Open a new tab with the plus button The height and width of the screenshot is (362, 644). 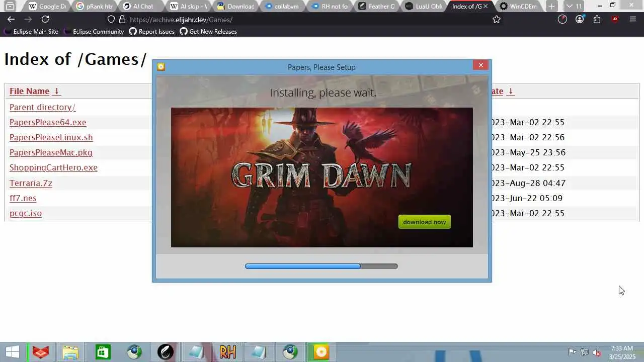(x=551, y=6)
